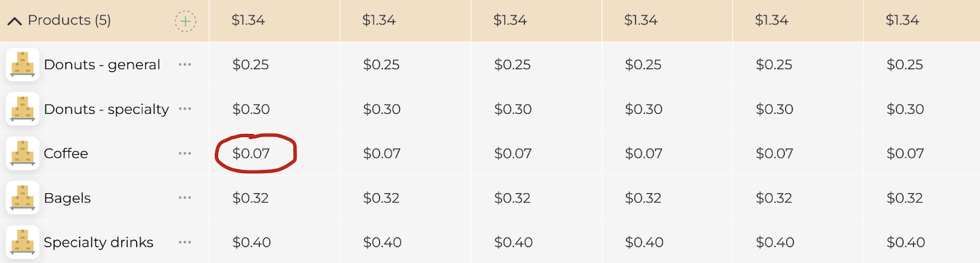The width and height of the screenshot is (980, 263).
Task: Open three-dot menu for Specialty drinks
Action: 185,242
